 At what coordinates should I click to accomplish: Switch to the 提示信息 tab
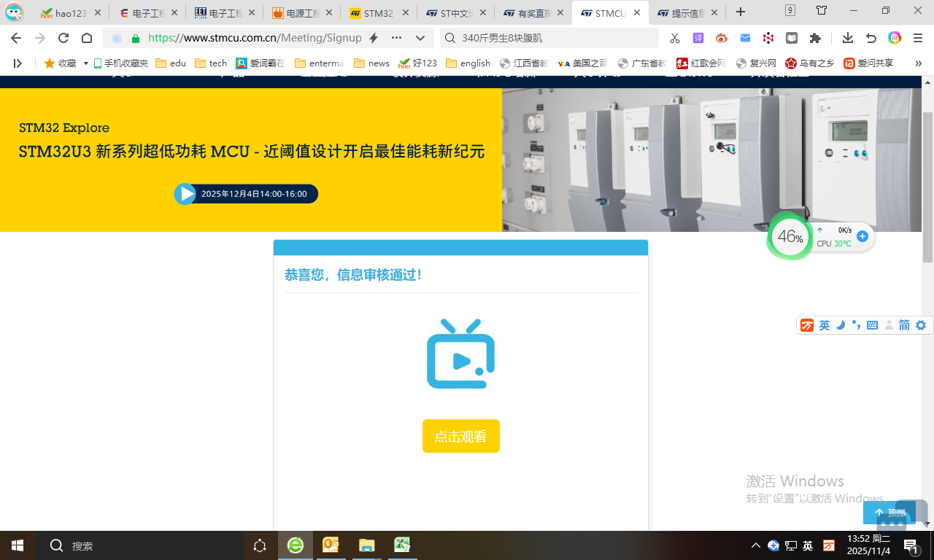[687, 13]
